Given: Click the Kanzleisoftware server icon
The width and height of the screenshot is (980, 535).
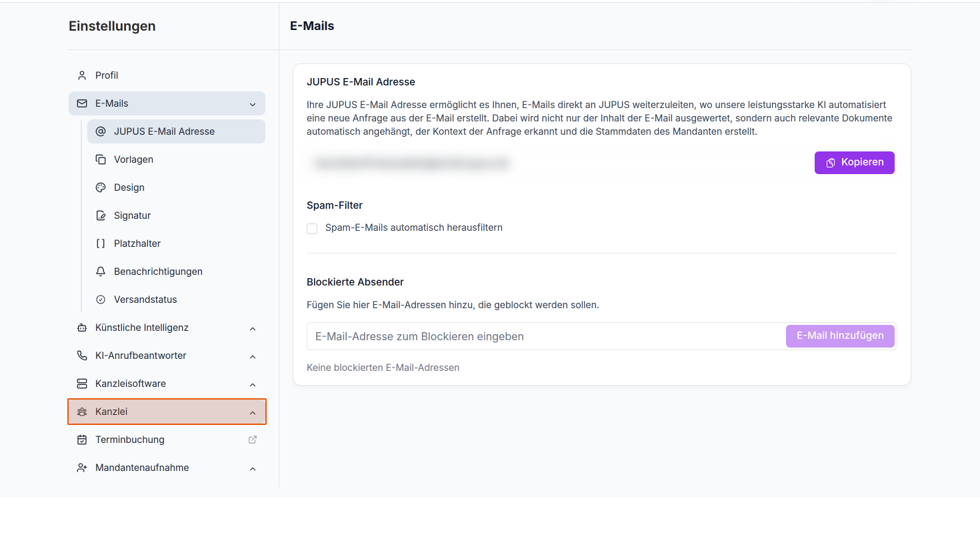Looking at the screenshot, I should pyautogui.click(x=82, y=384).
